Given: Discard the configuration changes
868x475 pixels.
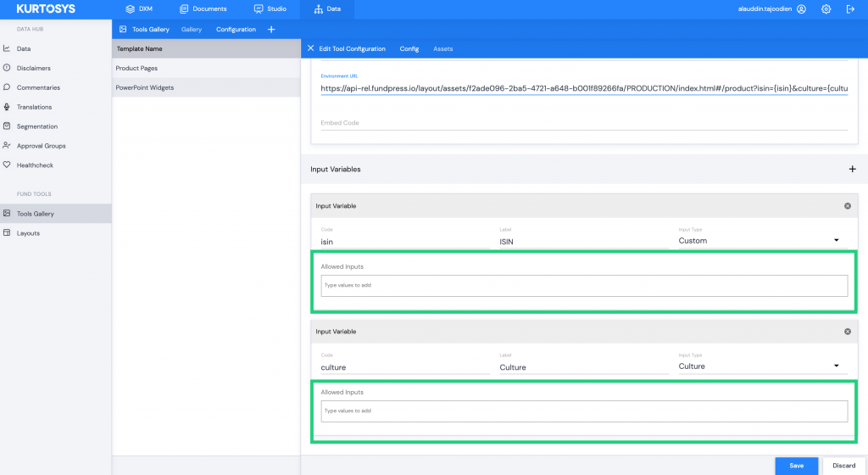Looking at the screenshot, I should click(843, 466).
